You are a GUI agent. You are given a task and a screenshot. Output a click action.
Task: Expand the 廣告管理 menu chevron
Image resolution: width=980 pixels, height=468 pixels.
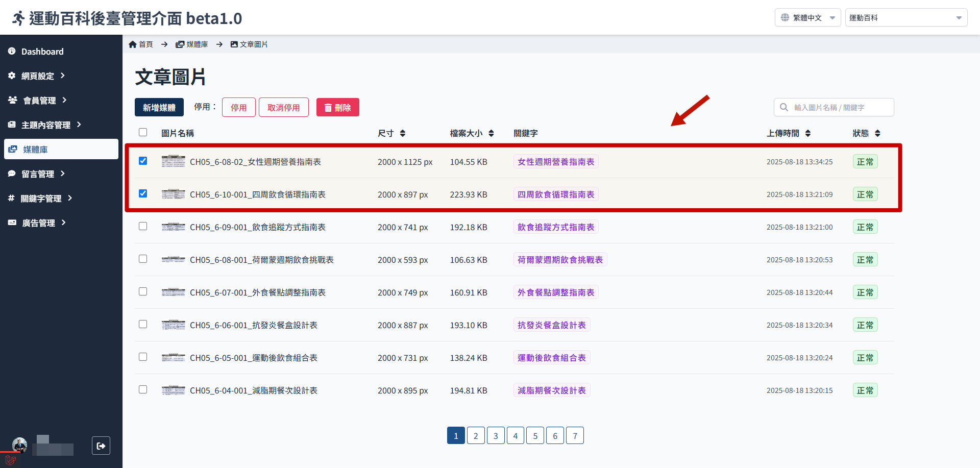coord(64,223)
